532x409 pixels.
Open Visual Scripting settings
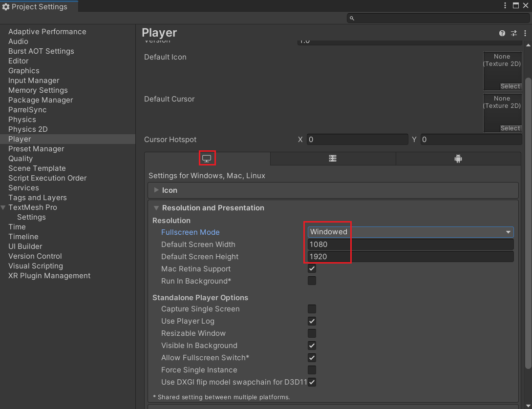[36, 266]
